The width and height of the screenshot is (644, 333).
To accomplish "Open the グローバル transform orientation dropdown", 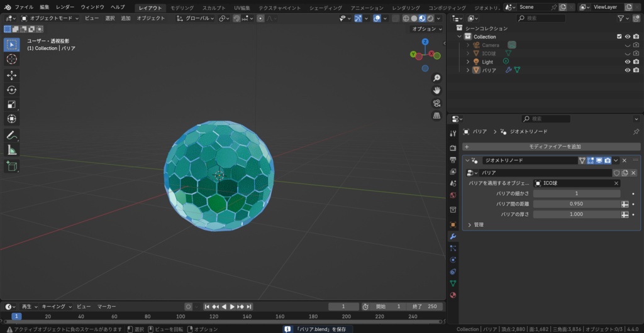I will pyautogui.click(x=196, y=18).
